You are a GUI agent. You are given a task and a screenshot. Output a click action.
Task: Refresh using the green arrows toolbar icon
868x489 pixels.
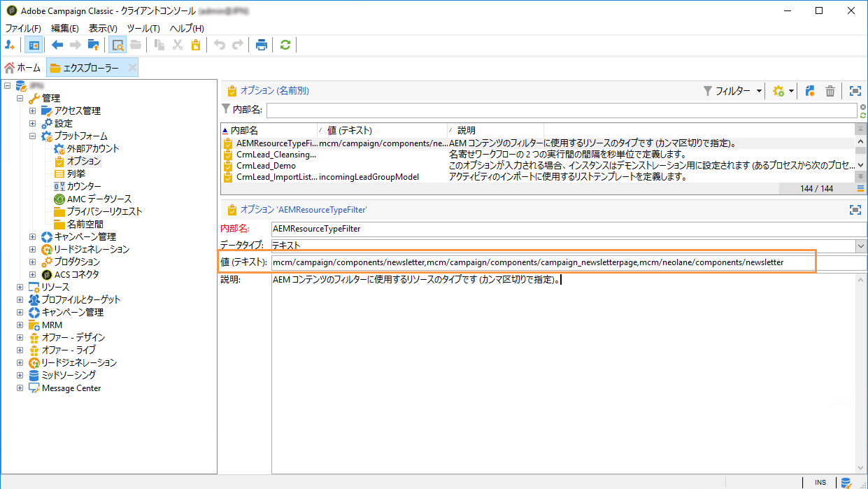[x=285, y=45]
